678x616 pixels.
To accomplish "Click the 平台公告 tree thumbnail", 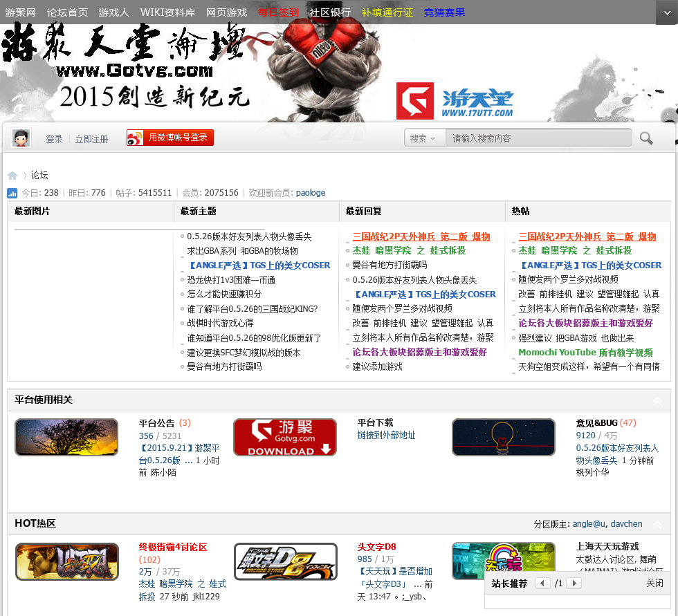I will (66, 437).
